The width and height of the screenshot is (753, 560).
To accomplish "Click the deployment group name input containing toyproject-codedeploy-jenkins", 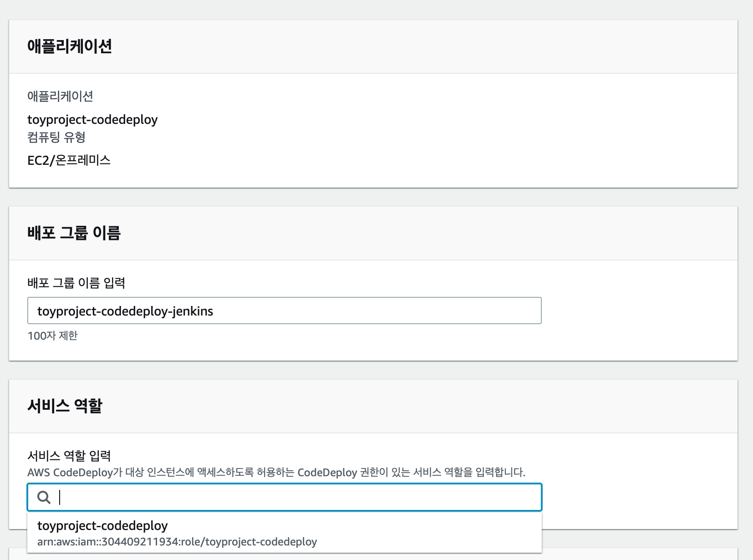I will tap(285, 311).
